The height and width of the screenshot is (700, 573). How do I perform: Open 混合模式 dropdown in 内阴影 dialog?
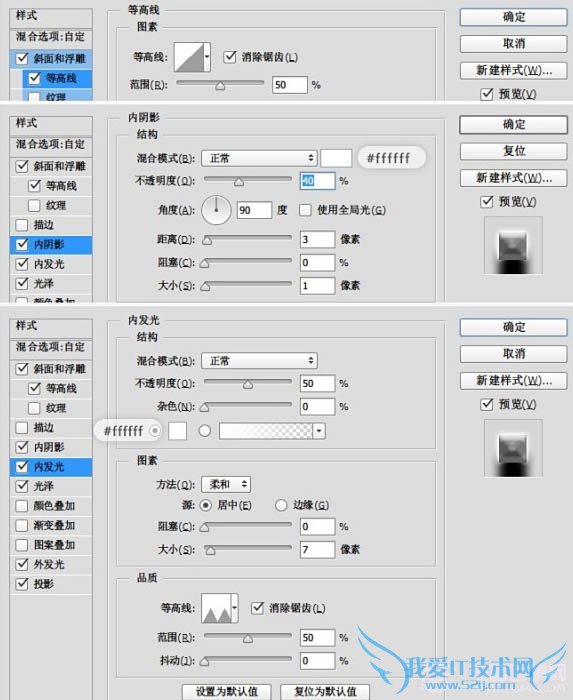tap(259, 158)
